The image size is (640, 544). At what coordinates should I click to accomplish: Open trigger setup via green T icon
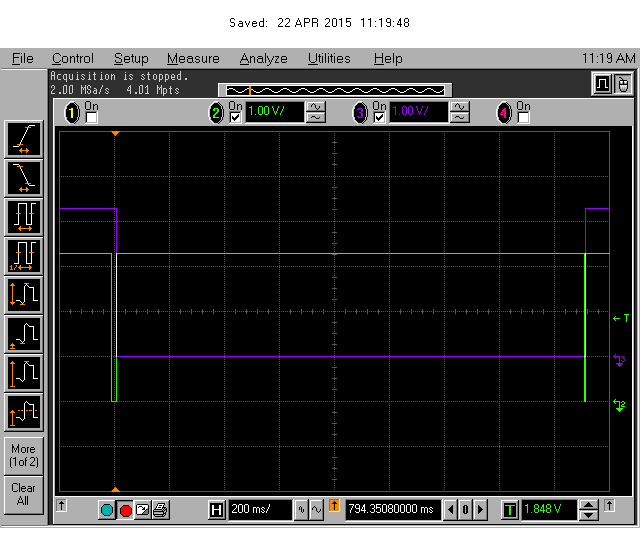510,510
